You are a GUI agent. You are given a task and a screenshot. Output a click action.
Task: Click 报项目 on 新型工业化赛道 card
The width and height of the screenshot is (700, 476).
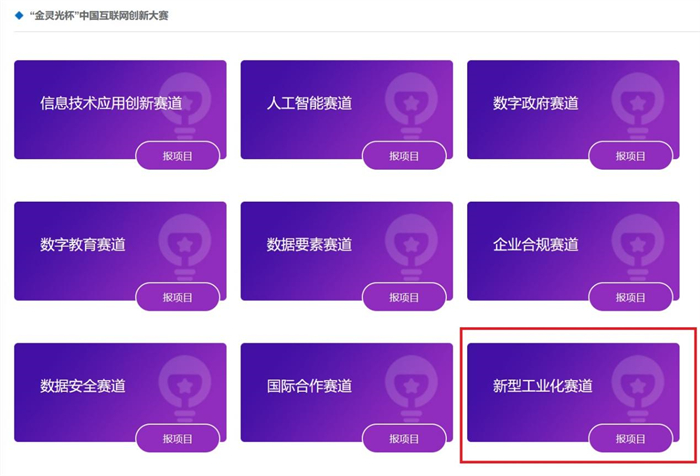tap(630, 438)
